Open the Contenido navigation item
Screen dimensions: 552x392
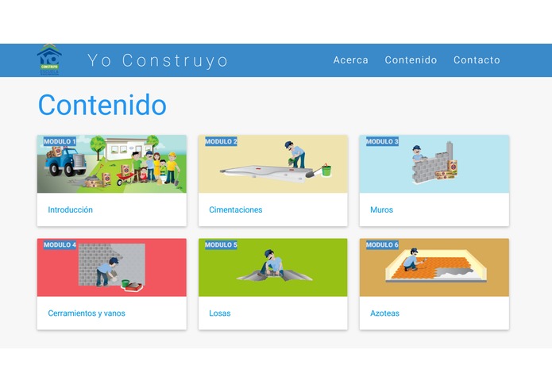pyautogui.click(x=411, y=60)
